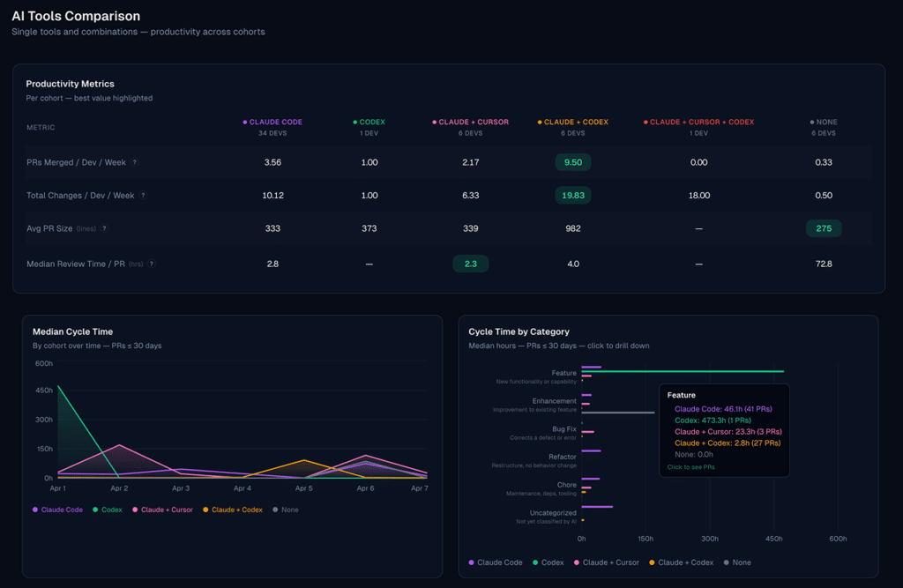903x588 pixels.
Task: Hide Codex series in Median Cycle Time legend
Action: coord(107,510)
